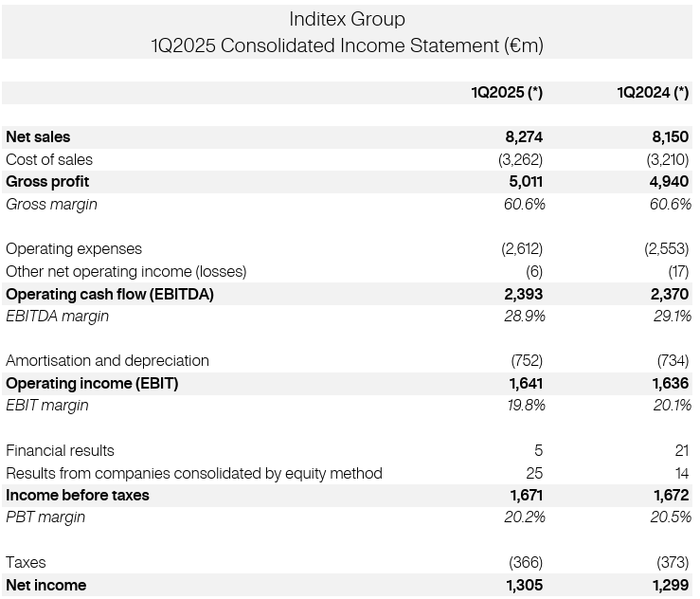Image resolution: width=700 pixels, height=599 pixels.
Task: Click the Operating expenses label
Action: click(74, 249)
